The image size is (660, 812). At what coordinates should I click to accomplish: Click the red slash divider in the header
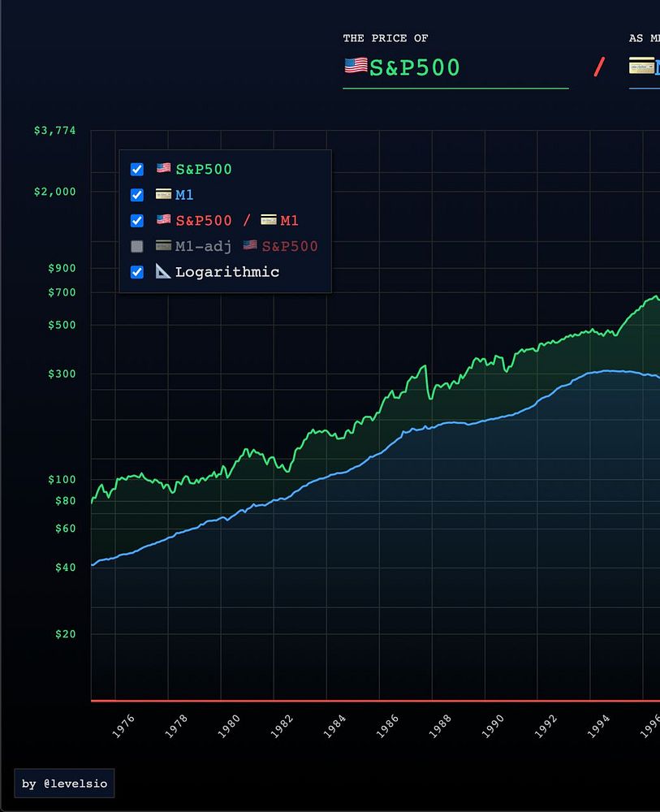point(599,67)
